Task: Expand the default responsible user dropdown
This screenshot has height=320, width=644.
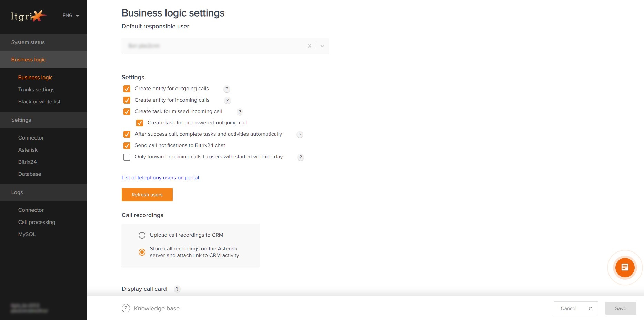Action: click(322, 46)
